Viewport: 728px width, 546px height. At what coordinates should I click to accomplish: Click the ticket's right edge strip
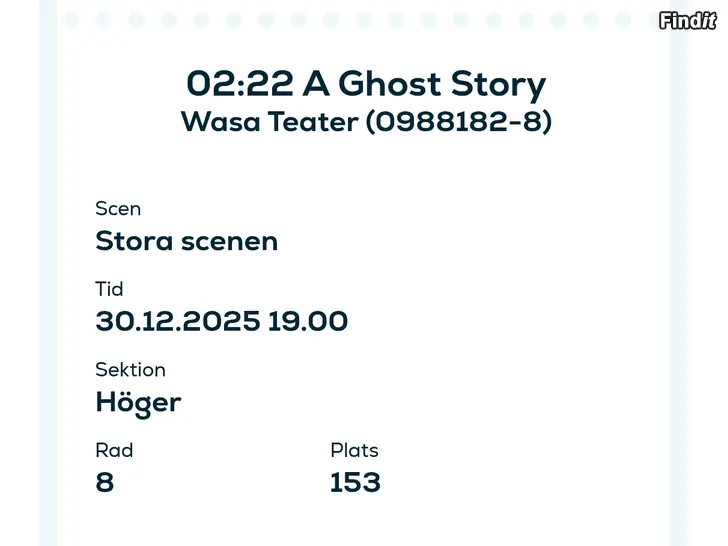tap(679, 300)
